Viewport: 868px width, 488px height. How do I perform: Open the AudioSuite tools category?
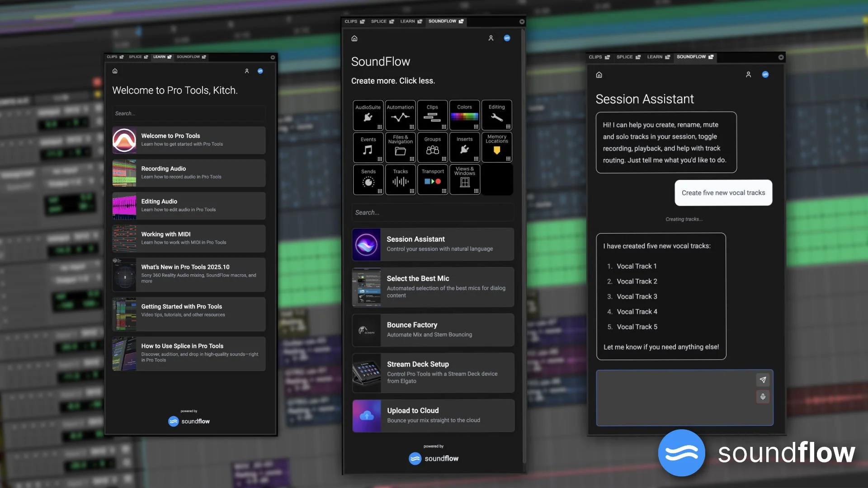[x=368, y=115]
